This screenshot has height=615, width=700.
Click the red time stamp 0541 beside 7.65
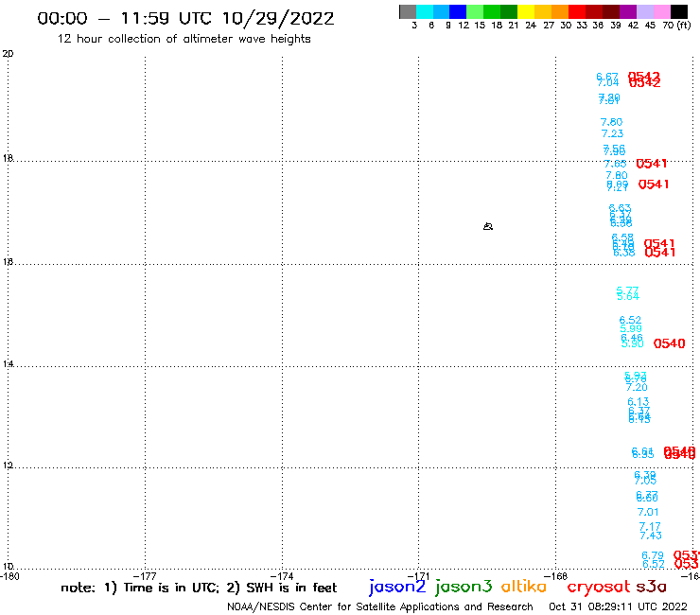point(652,164)
